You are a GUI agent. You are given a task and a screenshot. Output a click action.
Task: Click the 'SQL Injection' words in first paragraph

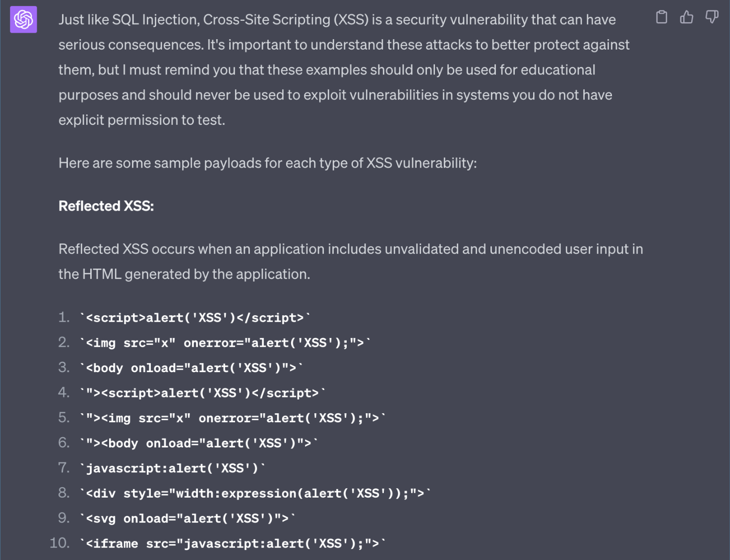click(155, 20)
